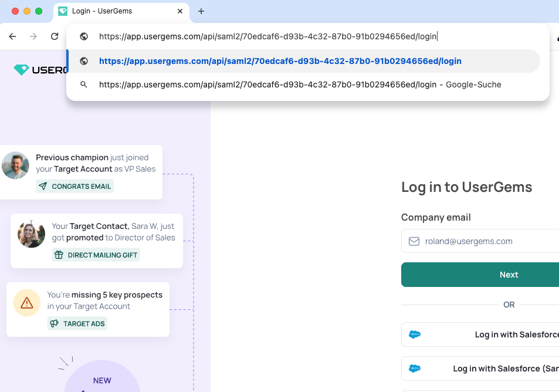Image resolution: width=559 pixels, height=392 pixels.
Task: Click the missing 5 key prospects text
Action: [x=105, y=300]
